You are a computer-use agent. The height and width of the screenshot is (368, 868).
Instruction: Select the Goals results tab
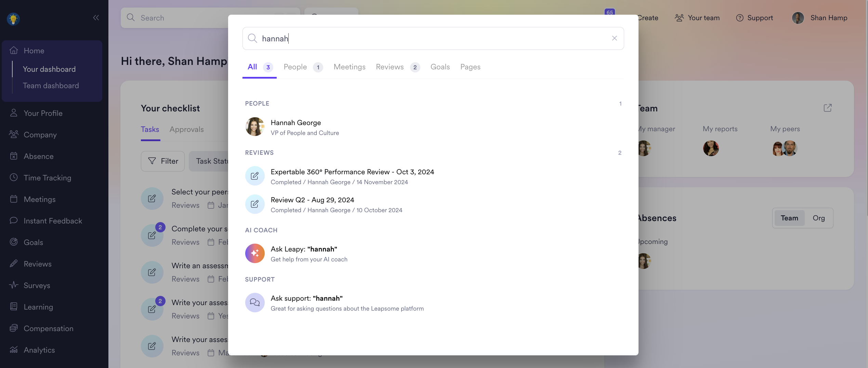point(440,67)
